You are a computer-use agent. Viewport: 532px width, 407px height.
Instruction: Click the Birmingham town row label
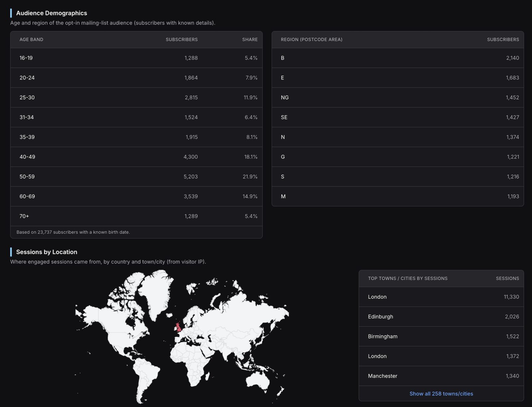pyautogui.click(x=383, y=336)
